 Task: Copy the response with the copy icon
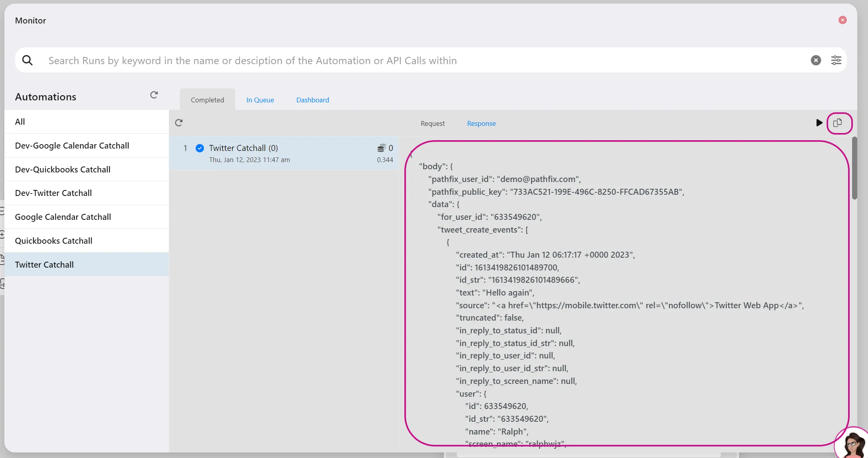[838, 123]
